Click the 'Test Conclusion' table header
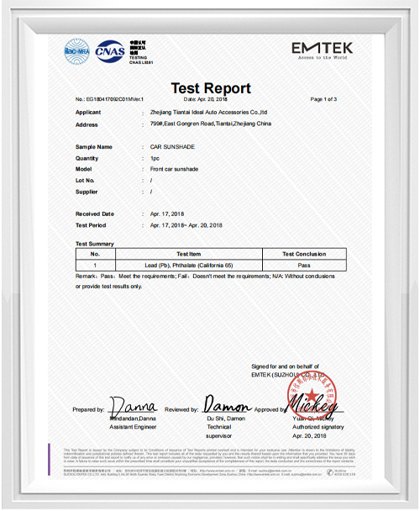This screenshot has height=511, width=420. 304,254
